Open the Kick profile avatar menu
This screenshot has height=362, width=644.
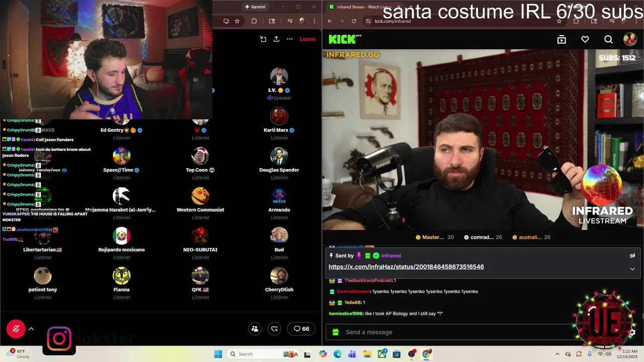[630, 39]
